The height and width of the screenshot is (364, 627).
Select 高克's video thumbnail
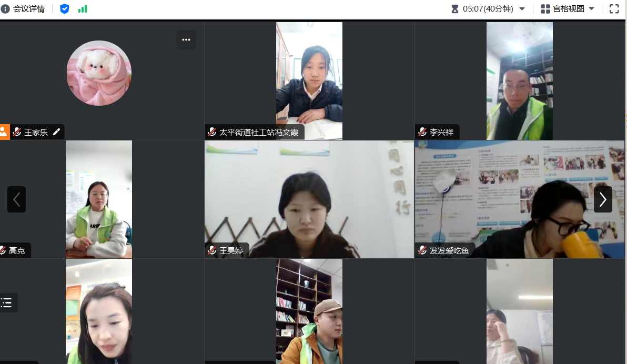pyautogui.click(x=98, y=199)
